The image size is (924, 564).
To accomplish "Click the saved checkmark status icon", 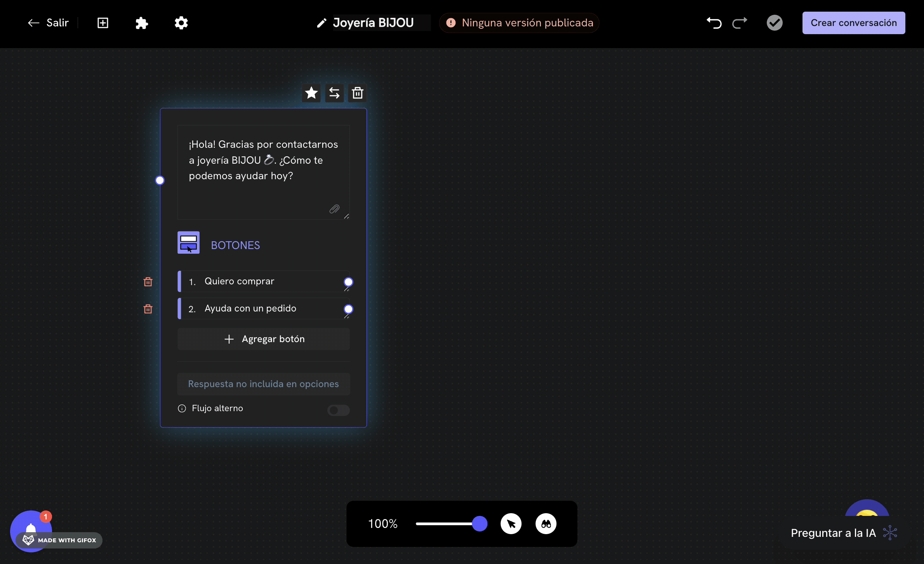I will point(775,23).
